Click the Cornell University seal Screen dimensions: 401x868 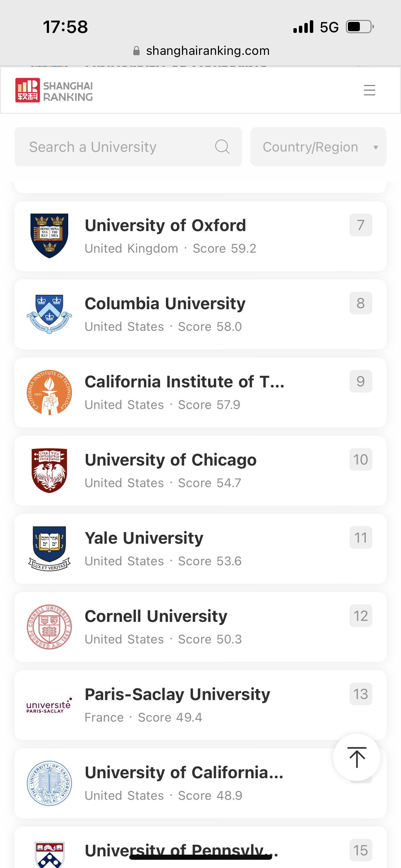click(x=49, y=627)
